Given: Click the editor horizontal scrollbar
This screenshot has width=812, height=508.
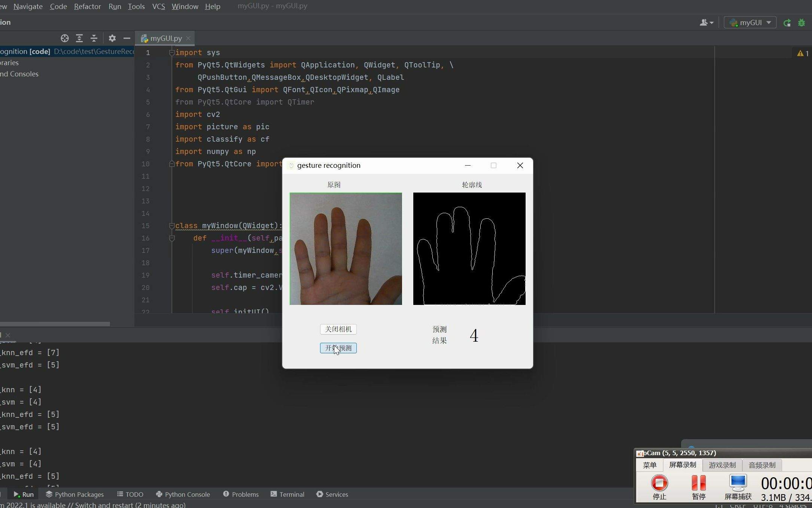Looking at the screenshot, I should tap(55, 324).
